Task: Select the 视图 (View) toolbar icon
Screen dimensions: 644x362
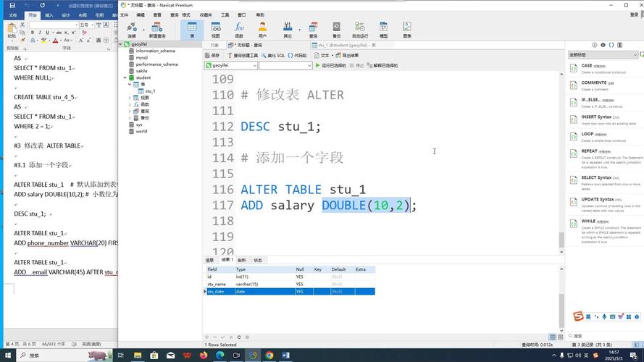Action: coord(215,29)
